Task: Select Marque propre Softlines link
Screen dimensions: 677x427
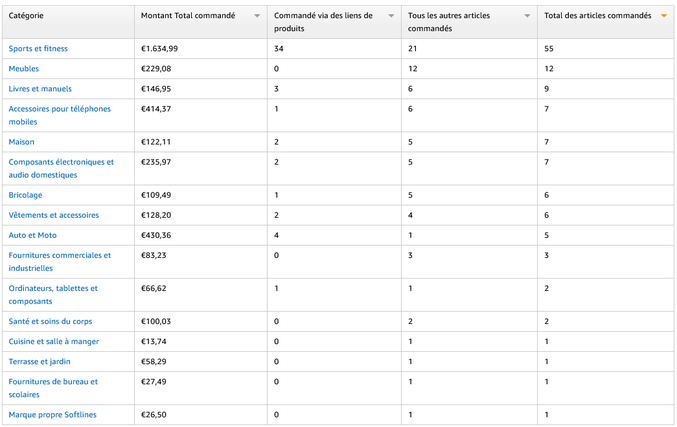Action: pyautogui.click(x=52, y=414)
